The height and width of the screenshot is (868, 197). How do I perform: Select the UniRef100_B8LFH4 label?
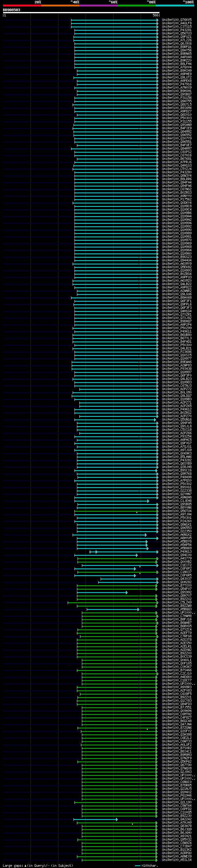pyautogui.click(x=177, y=64)
